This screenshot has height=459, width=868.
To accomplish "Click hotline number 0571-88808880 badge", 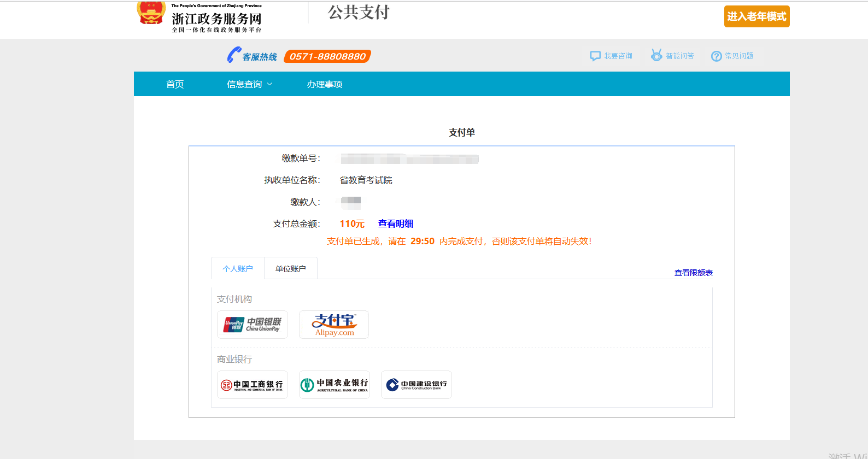I will tap(327, 56).
